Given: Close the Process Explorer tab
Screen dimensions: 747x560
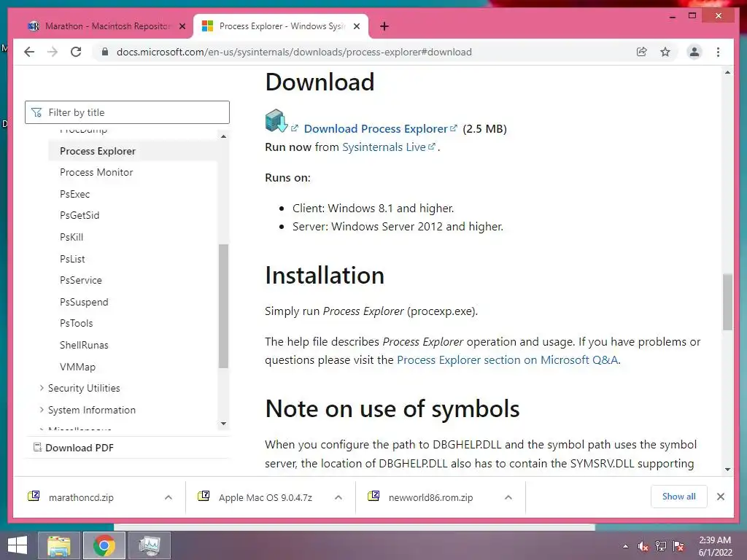Looking at the screenshot, I should click(x=356, y=26).
